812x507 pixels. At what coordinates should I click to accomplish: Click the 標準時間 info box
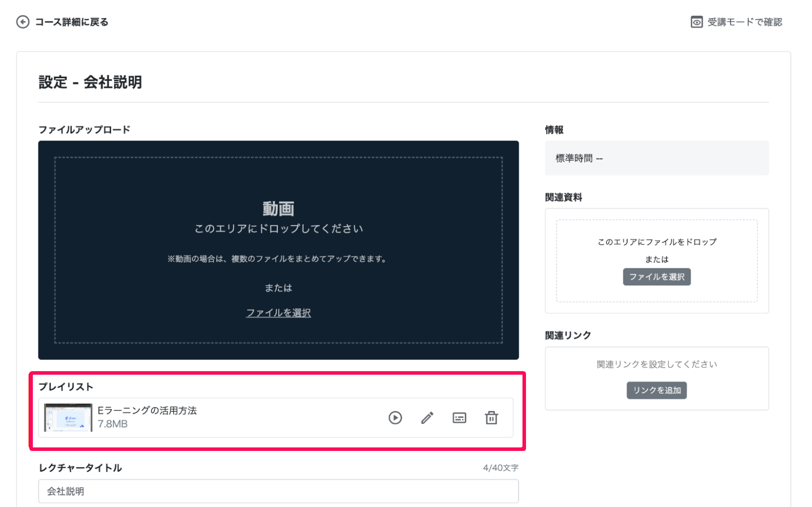[x=656, y=158]
